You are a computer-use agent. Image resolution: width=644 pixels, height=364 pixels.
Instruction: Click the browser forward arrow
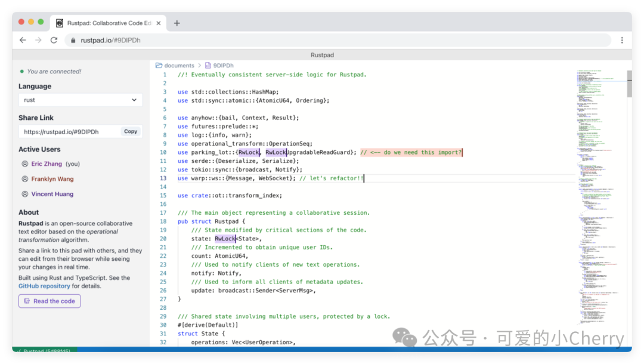click(x=38, y=40)
